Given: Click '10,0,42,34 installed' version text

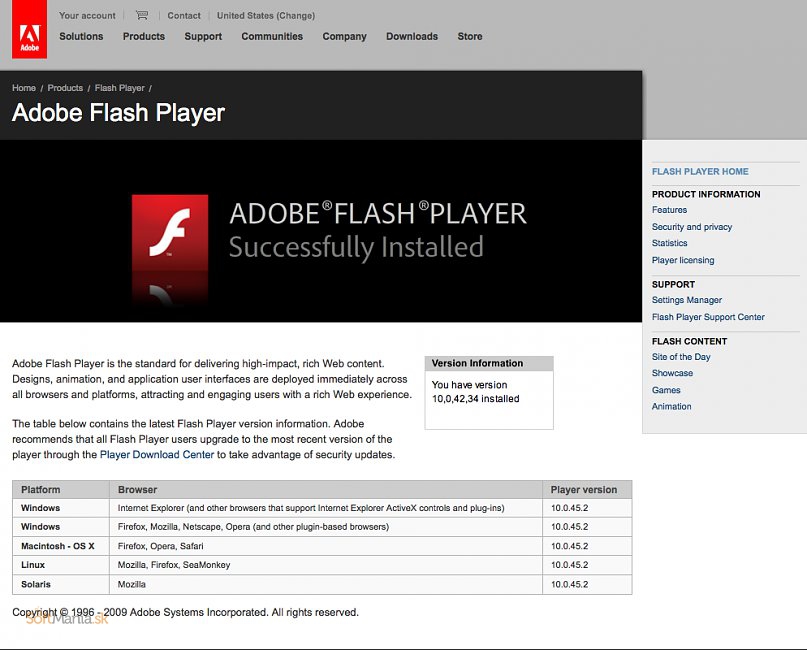Looking at the screenshot, I should pos(476,399).
